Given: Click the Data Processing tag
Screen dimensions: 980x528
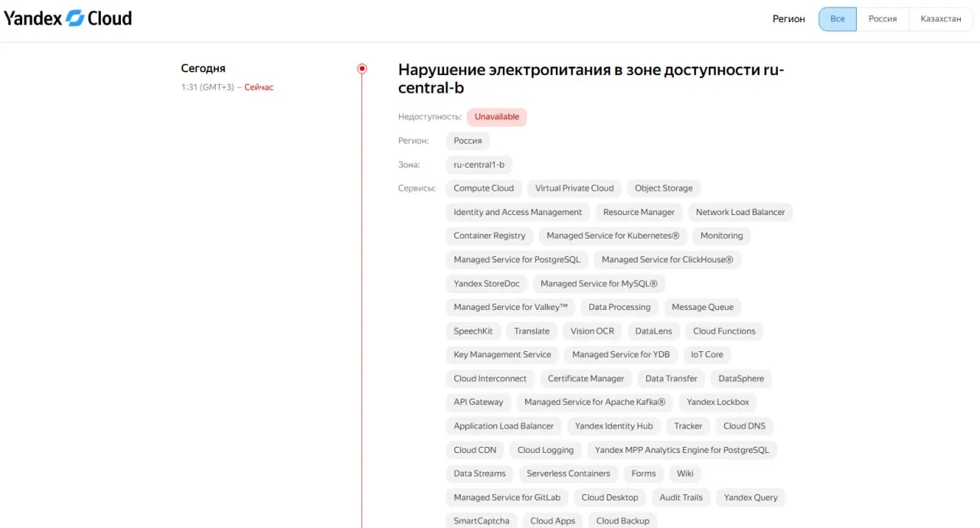Looking at the screenshot, I should (619, 307).
